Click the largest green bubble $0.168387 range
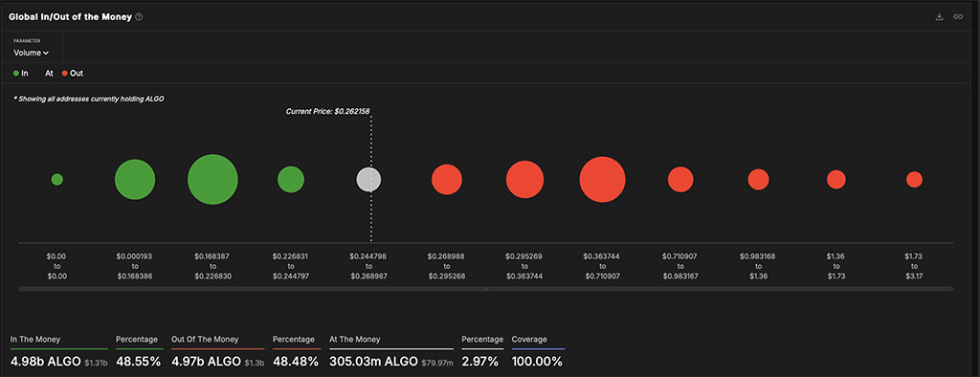980x377 pixels. click(212, 180)
